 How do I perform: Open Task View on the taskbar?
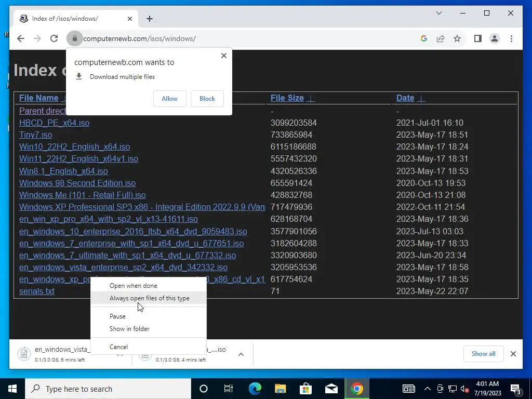point(229,389)
